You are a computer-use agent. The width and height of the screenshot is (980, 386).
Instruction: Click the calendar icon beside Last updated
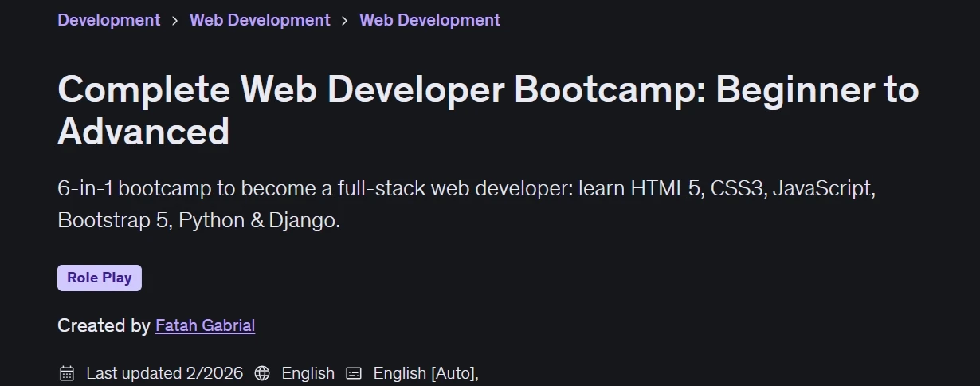pyautogui.click(x=67, y=373)
